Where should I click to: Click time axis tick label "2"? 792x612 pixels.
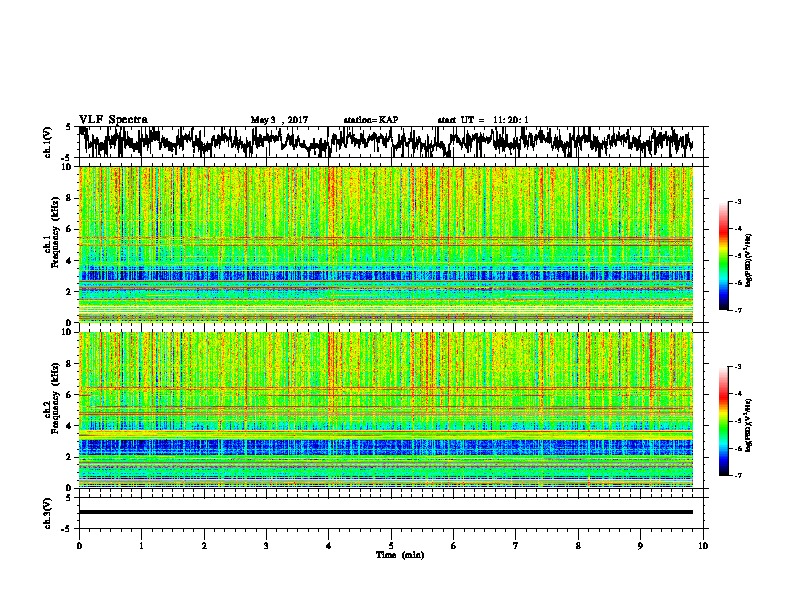point(204,546)
